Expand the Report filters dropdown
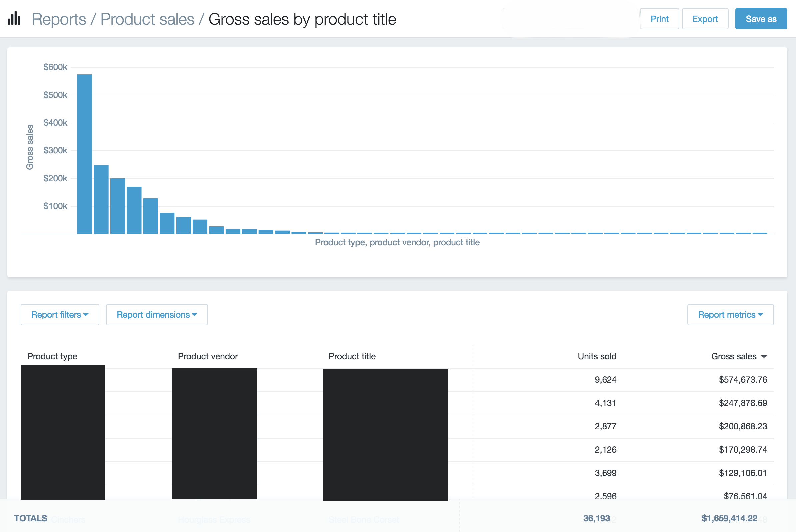 (x=60, y=315)
